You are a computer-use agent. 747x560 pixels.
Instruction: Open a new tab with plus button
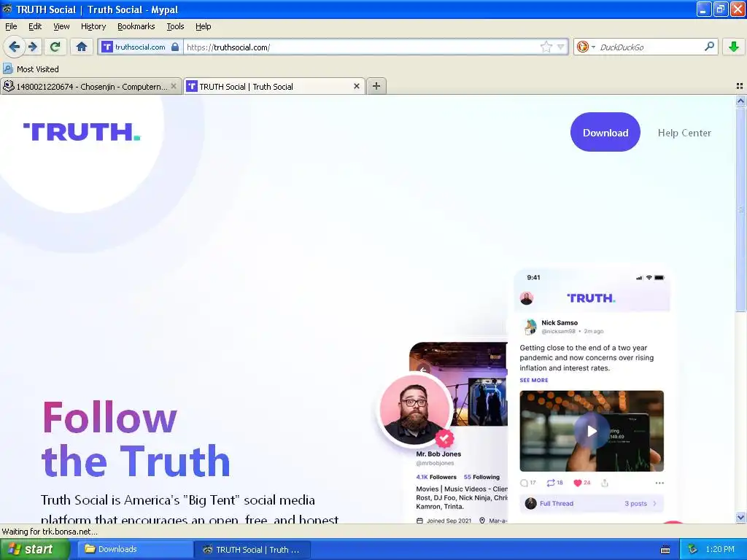(376, 86)
